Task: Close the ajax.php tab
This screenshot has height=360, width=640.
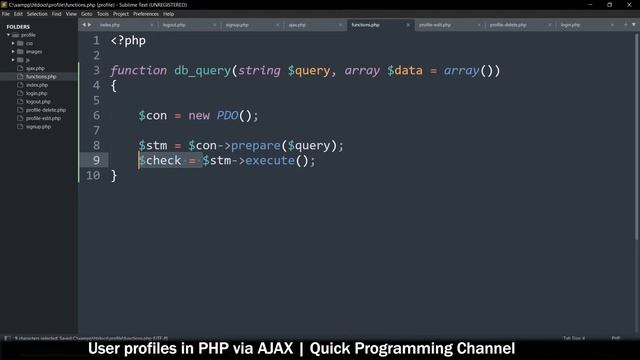Action: coord(340,25)
